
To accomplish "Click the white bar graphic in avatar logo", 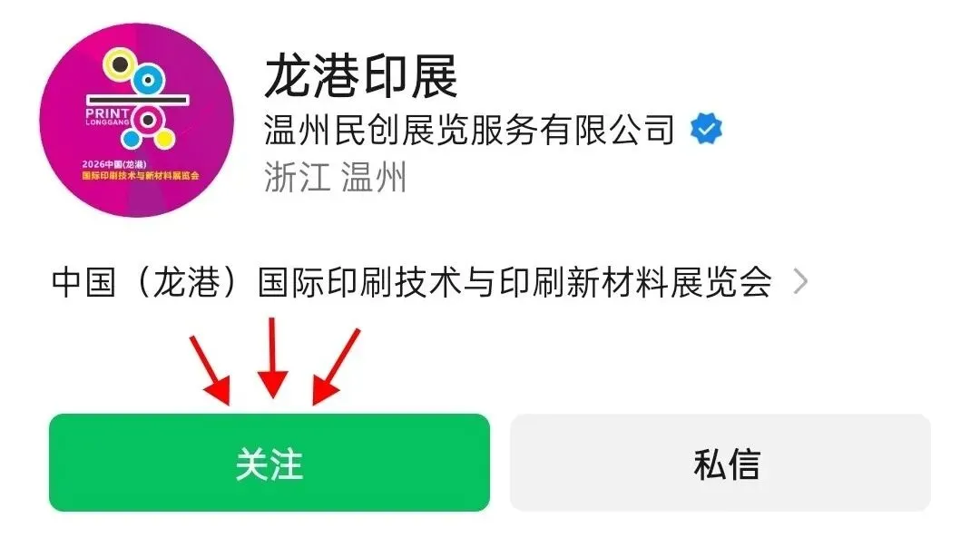I will click(137, 100).
